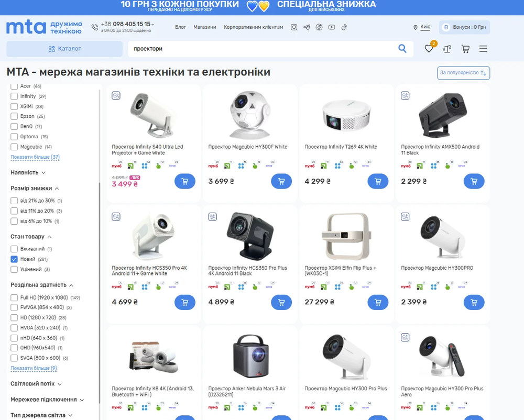524x420 pixels.
Task: Collapse the Роздільна здатність section
Action: coord(42,285)
